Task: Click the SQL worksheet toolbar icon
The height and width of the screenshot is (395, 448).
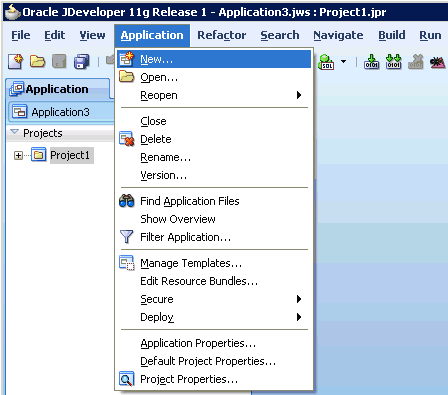Action: [x=326, y=62]
